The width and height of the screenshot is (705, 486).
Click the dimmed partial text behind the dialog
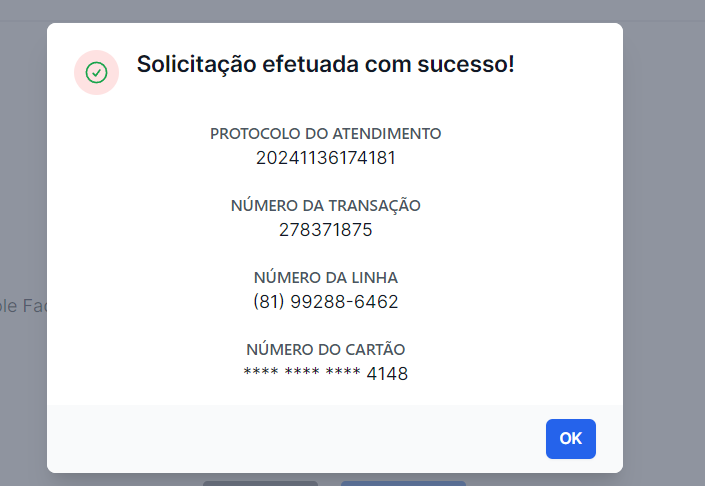click(23, 306)
